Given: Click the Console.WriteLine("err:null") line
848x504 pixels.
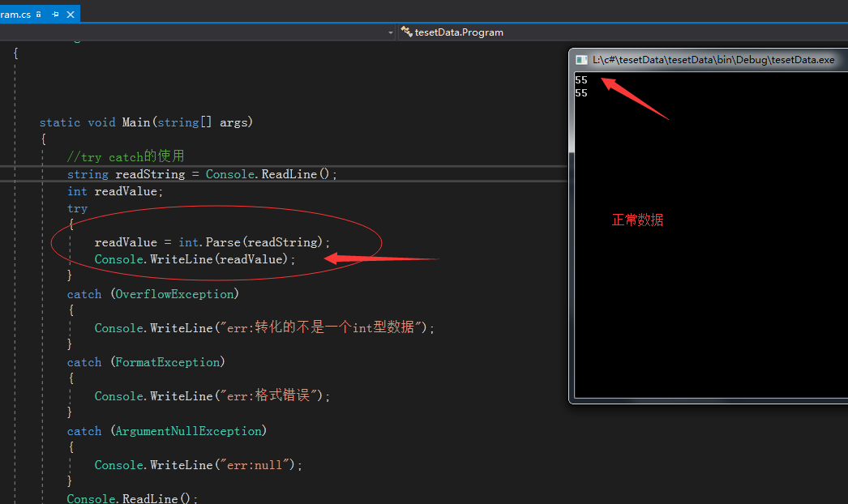Looking at the screenshot, I should (x=199, y=465).
